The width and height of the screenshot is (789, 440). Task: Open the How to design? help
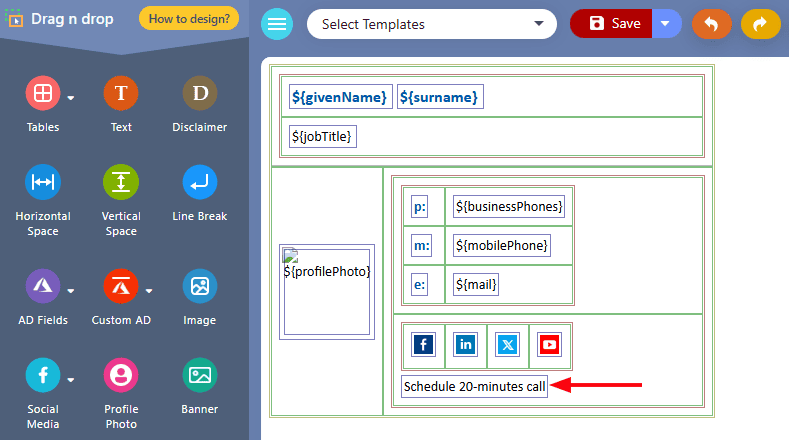tap(189, 19)
